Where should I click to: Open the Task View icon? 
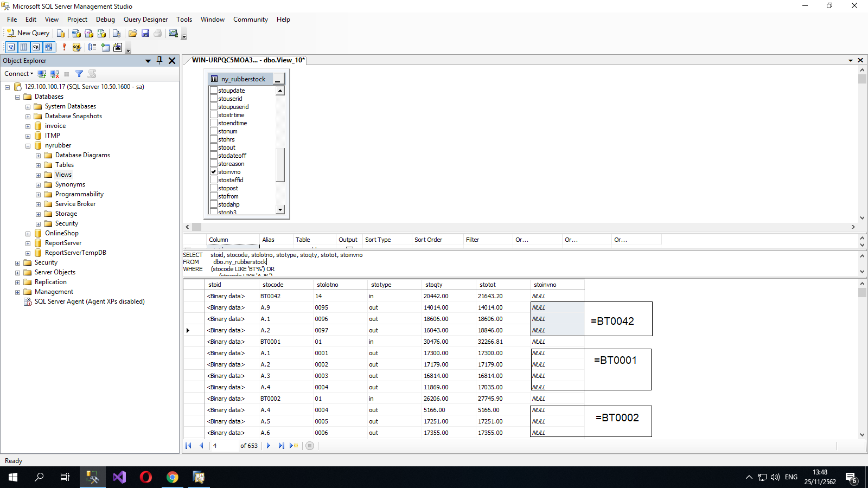click(65, 477)
